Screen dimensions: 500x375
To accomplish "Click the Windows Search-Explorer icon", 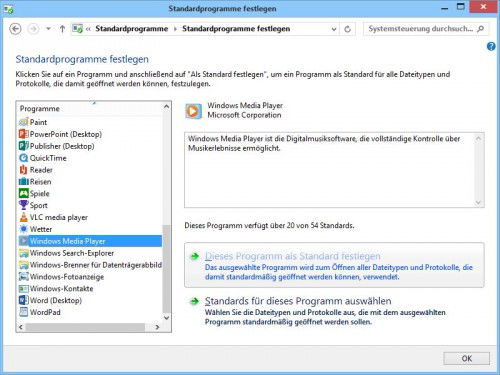I will [23, 253].
